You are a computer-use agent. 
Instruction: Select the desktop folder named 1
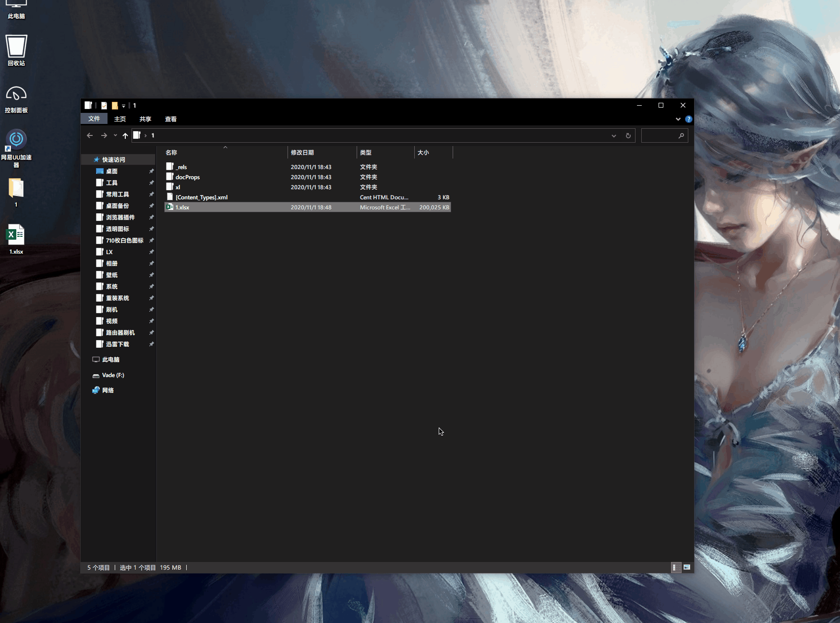point(16,193)
